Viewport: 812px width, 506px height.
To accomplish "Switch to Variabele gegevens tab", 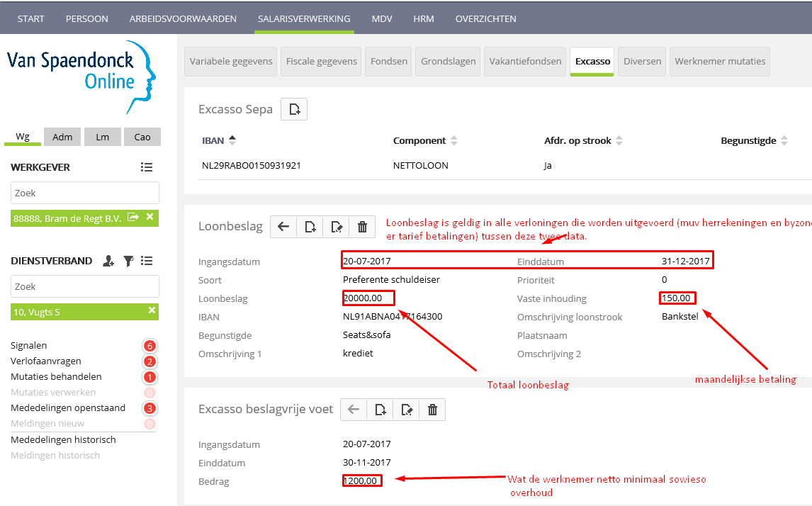I will click(x=231, y=62).
